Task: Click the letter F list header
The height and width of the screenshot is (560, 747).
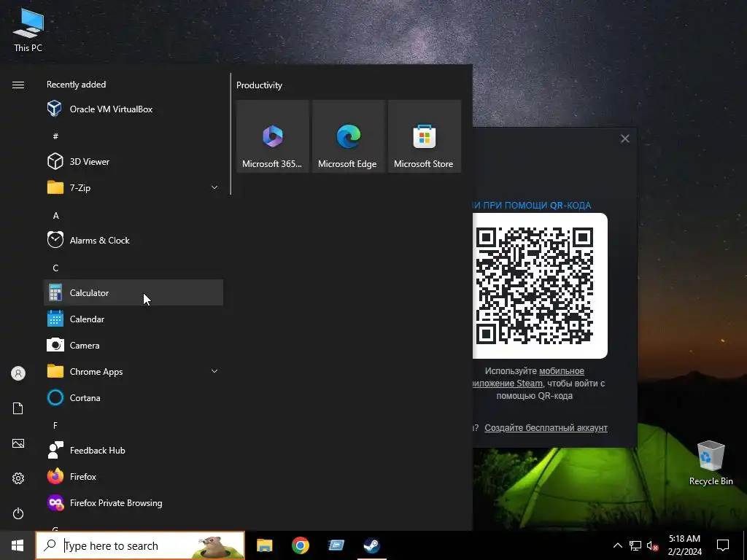Action: tap(55, 425)
